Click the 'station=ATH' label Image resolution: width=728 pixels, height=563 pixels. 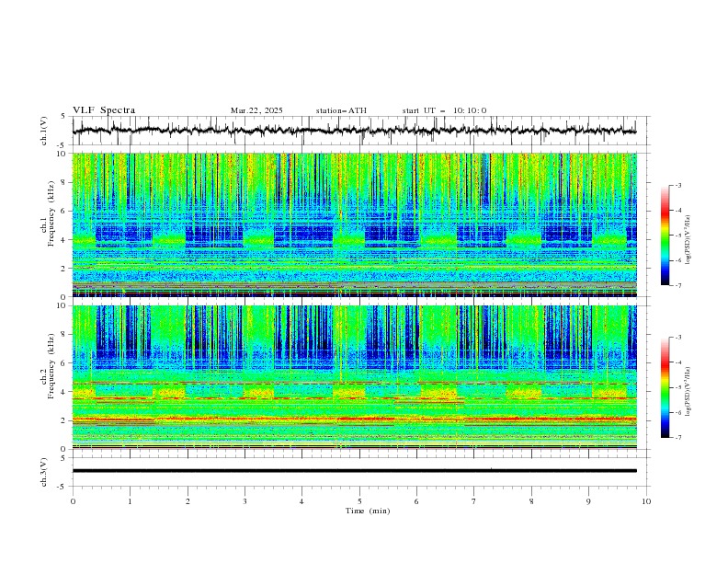pos(341,110)
